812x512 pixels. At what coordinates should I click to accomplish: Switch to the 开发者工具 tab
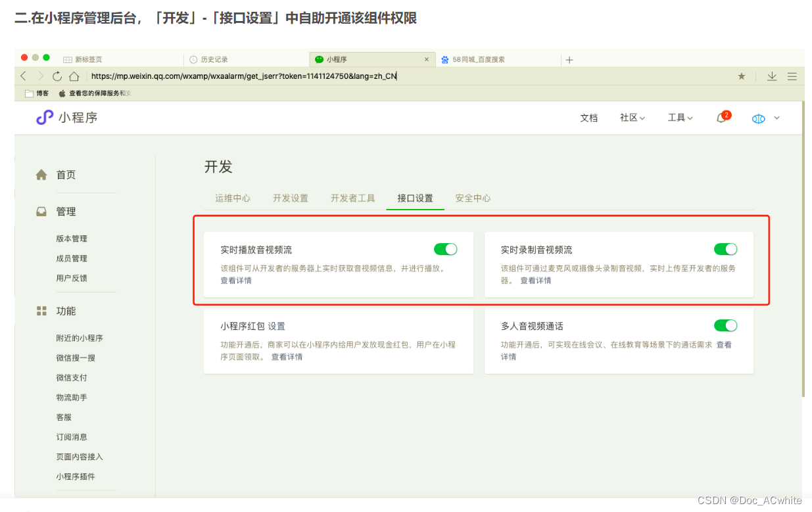[353, 198]
